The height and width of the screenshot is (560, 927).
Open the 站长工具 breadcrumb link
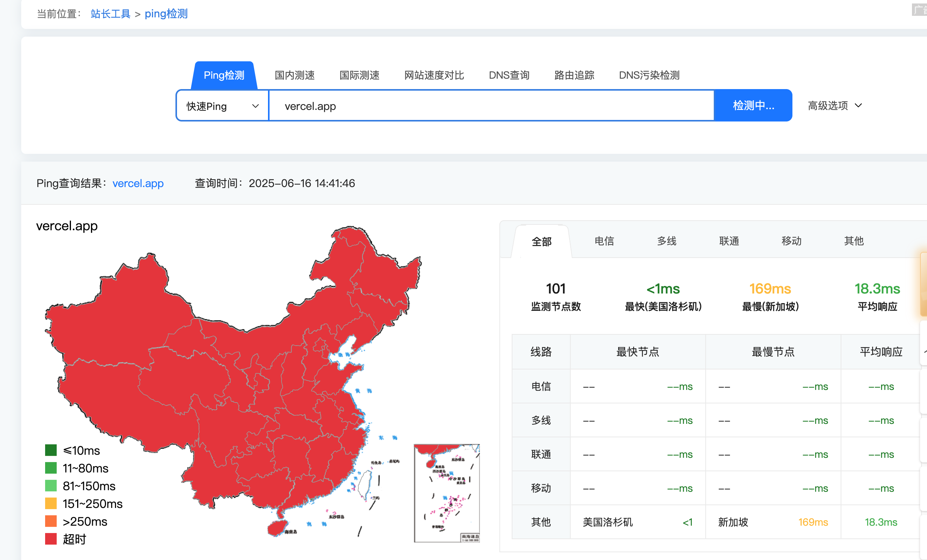tap(110, 14)
